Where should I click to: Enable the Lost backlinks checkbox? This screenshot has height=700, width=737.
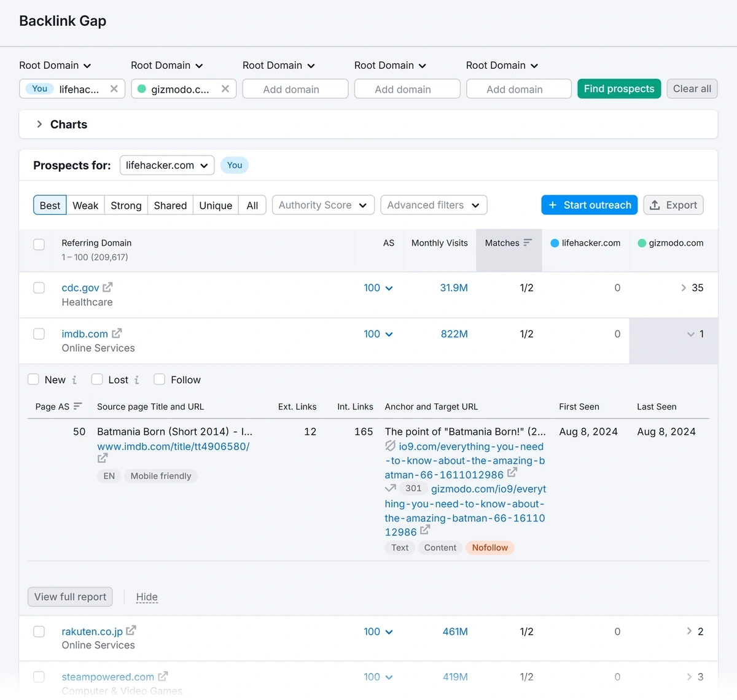97,379
